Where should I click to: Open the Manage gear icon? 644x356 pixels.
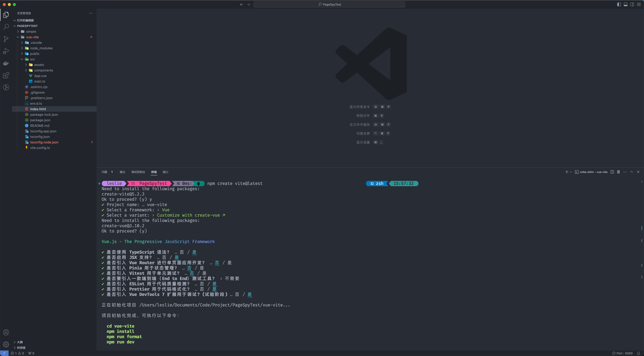6,344
